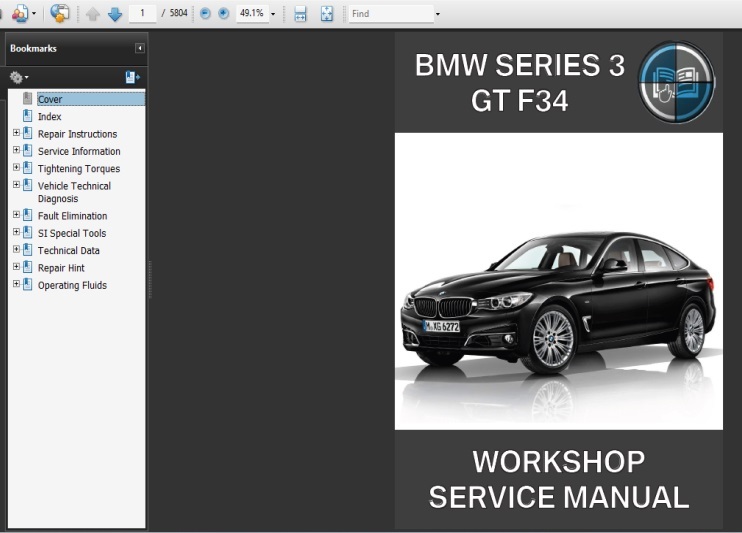This screenshot has height=533, width=742.
Task: Expand the Repair Instructions node
Action: pyautogui.click(x=16, y=133)
